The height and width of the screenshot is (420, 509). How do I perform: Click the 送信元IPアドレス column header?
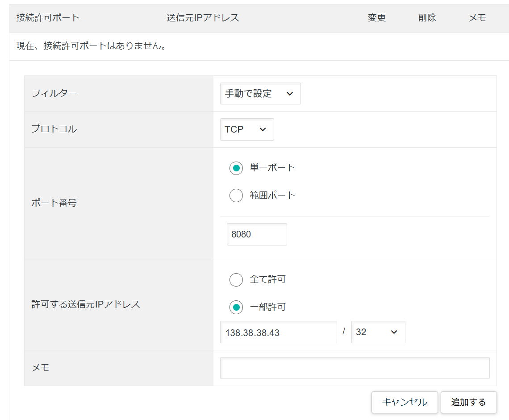203,18
